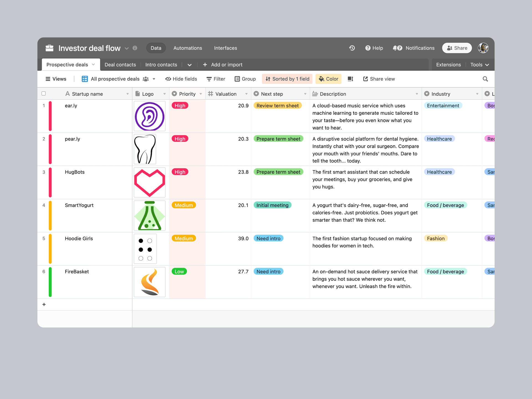532x399 pixels.
Task: Open Notifications bell icon
Action: [x=395, y=48]
